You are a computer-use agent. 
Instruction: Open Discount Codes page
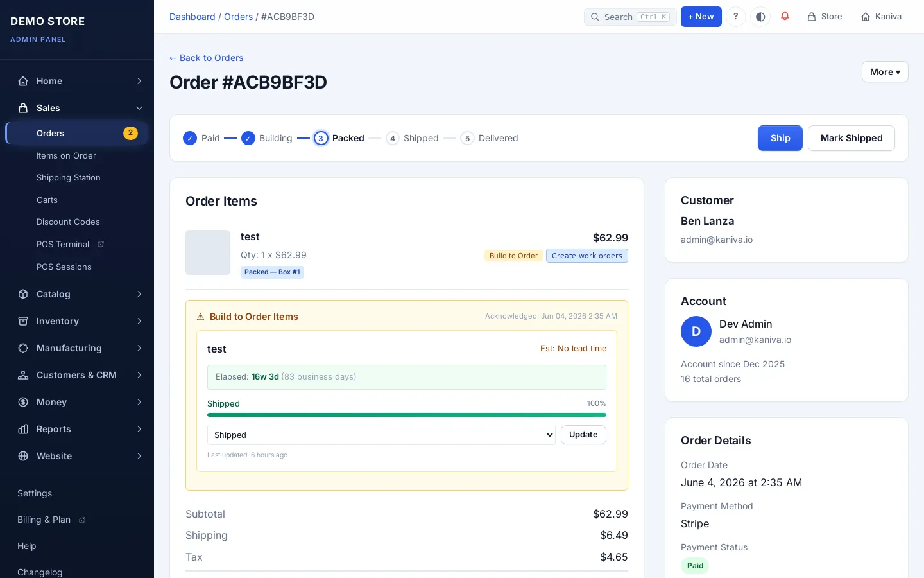tap(68, 222)
